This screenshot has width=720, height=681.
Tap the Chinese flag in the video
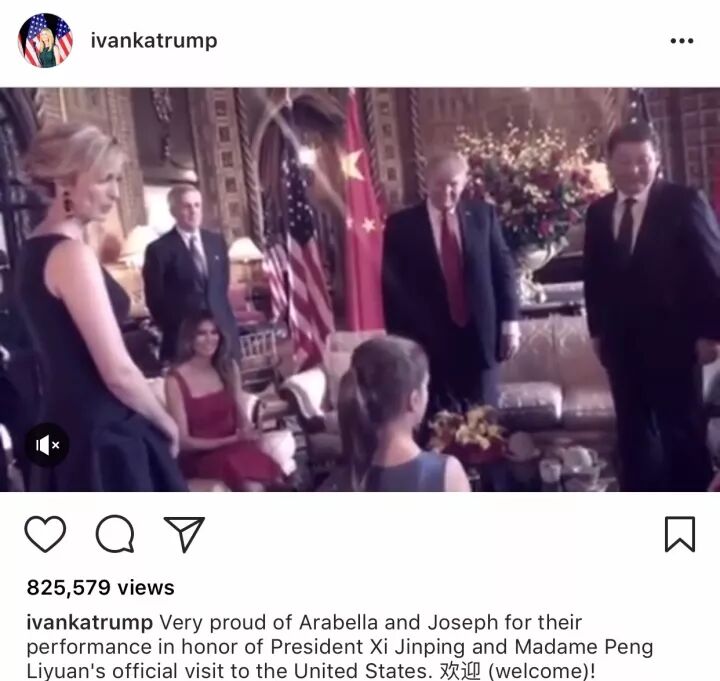pos(363,211)
